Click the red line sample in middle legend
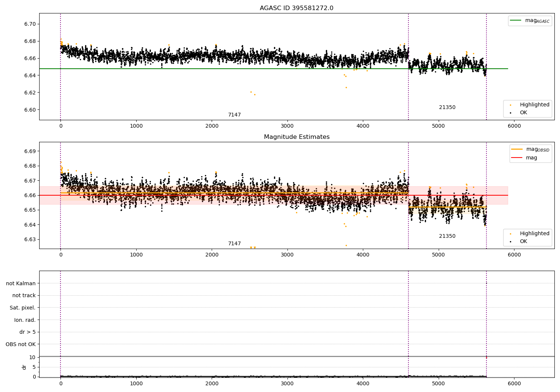 (x=517, y=158)
